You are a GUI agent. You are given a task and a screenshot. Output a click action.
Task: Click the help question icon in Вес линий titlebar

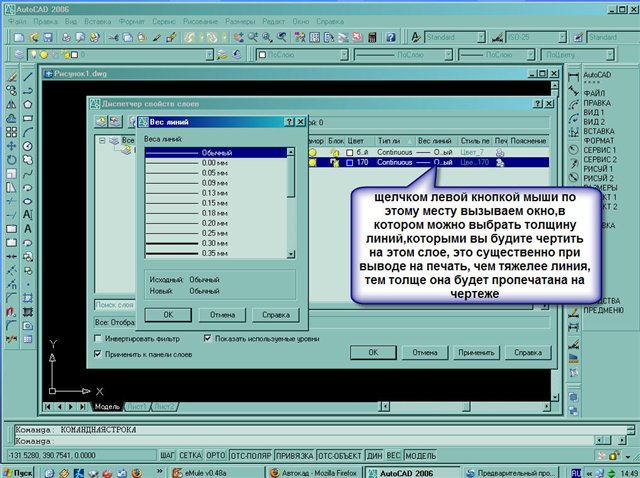[x=288, y=121]
